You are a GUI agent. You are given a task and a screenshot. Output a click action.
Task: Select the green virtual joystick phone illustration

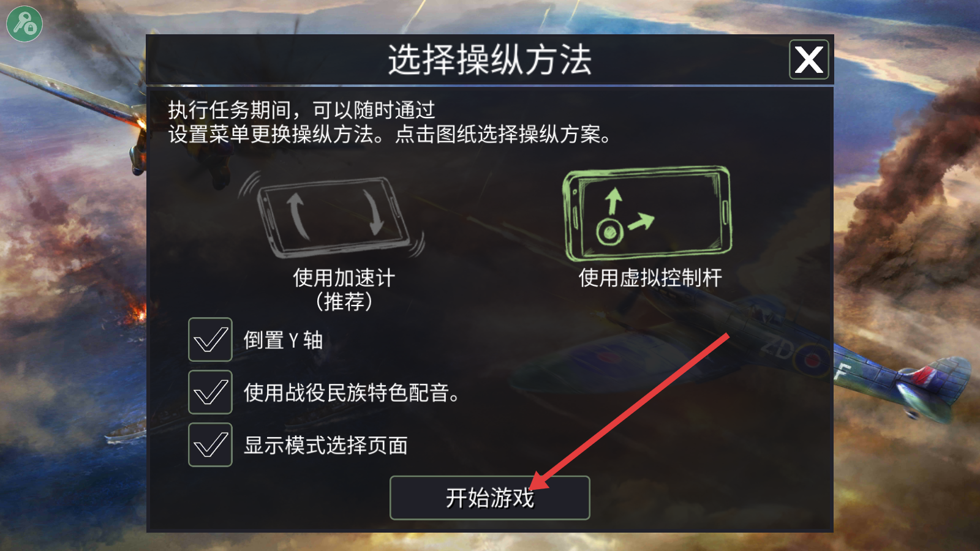click(x=647, y=214)
